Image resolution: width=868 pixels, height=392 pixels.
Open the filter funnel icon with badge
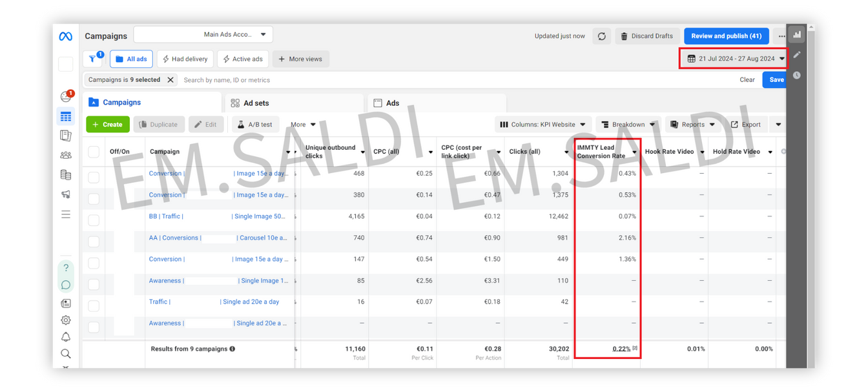pyautogui.click(x=93, y=59)
